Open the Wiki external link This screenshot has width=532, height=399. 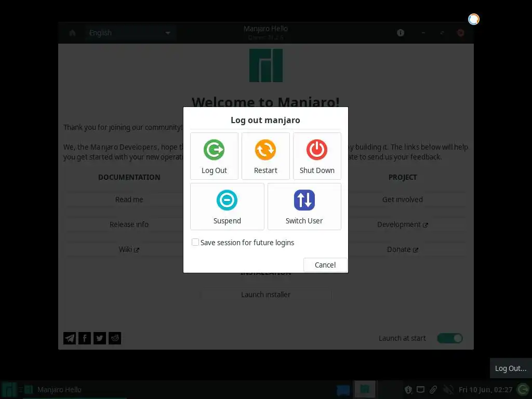(x=129, y=249)
